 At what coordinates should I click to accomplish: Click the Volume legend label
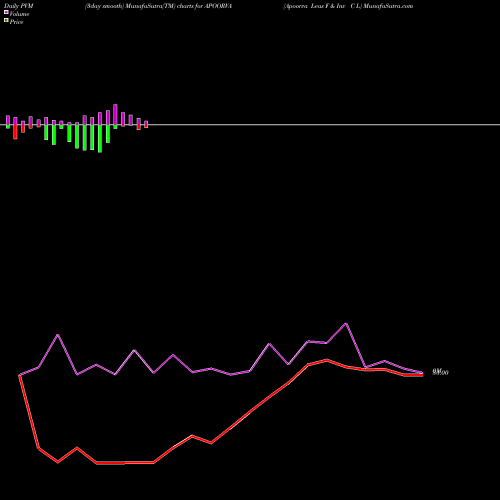point(19,14)
